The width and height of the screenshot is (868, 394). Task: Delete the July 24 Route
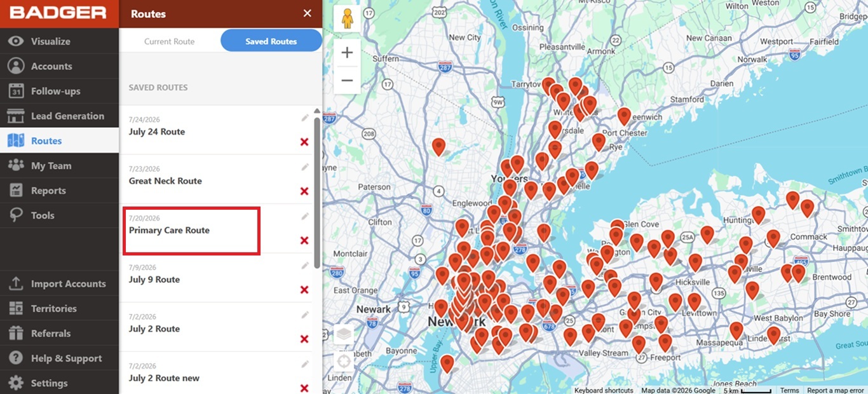tap(304, 142)
